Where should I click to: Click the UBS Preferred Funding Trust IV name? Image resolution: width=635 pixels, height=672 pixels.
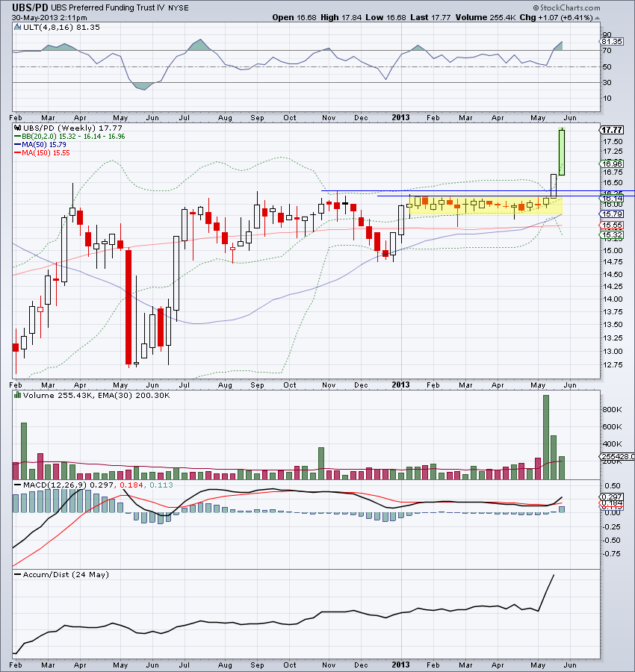click(x=108, y=7)
